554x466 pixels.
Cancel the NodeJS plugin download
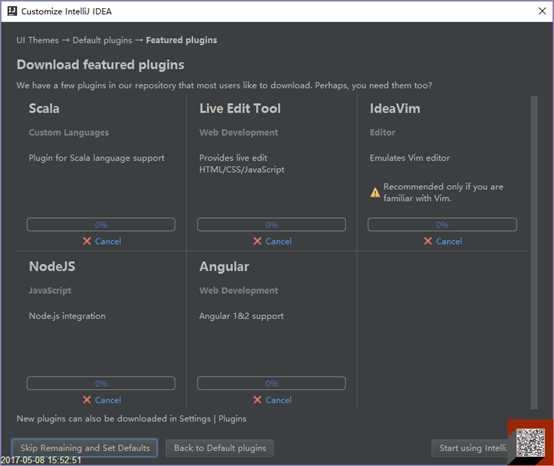(x=108, y=400)
